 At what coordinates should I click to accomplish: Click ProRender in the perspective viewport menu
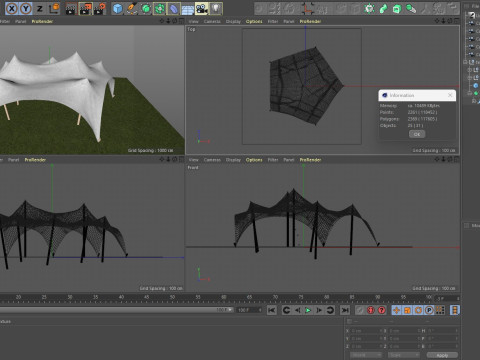[x=42, y=21]
